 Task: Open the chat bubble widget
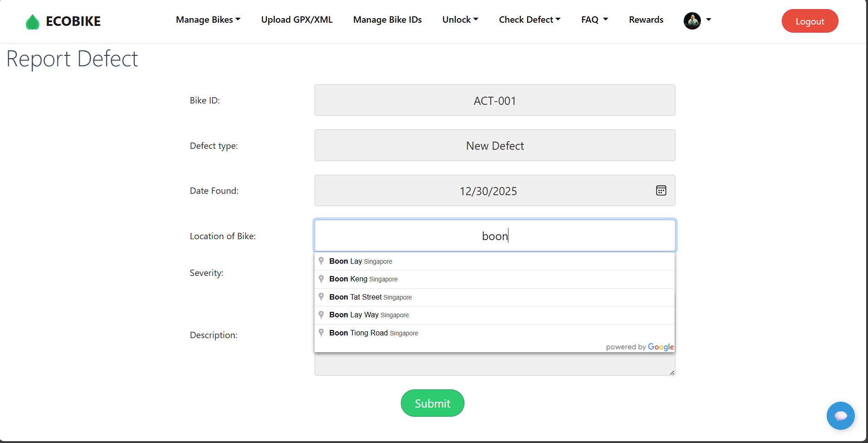840,415
